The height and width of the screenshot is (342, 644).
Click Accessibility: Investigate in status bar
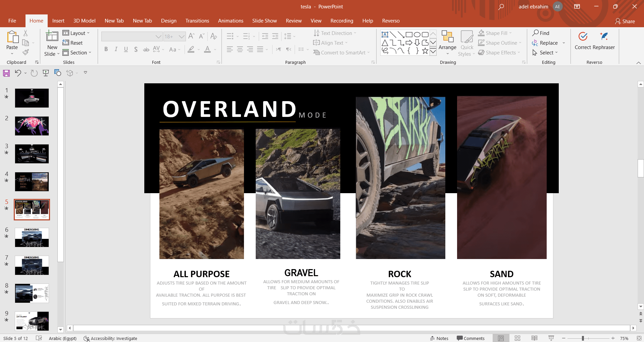tap(110, 338)
